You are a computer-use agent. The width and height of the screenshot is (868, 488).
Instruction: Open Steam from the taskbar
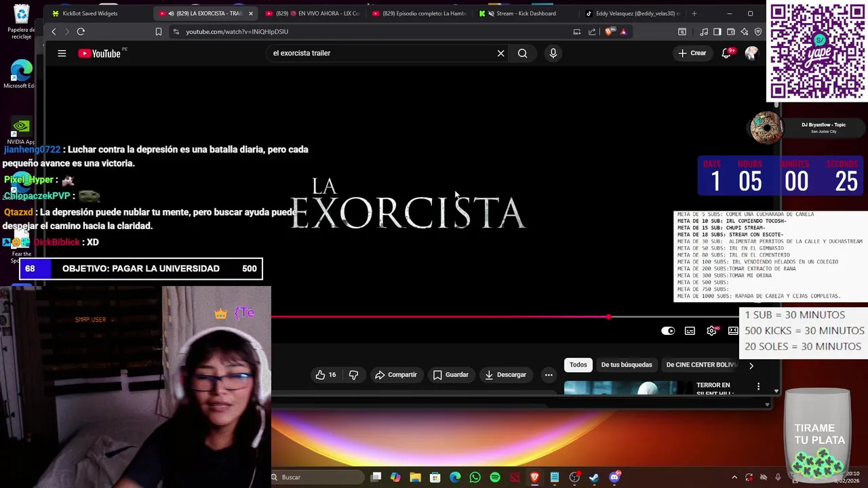click(x=594, y=477)
